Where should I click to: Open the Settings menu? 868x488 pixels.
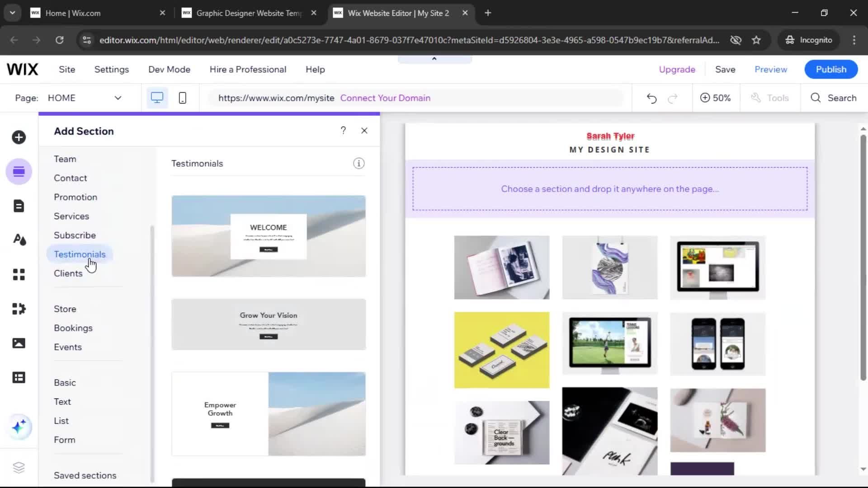[x=112, y=70]
